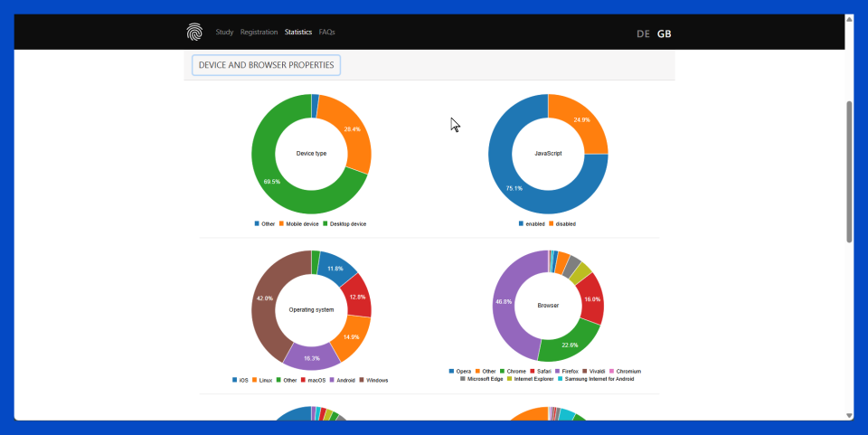Screen dimensions: 868x435
Task: Open the FAQs page
Action: [x=326, y=32]
